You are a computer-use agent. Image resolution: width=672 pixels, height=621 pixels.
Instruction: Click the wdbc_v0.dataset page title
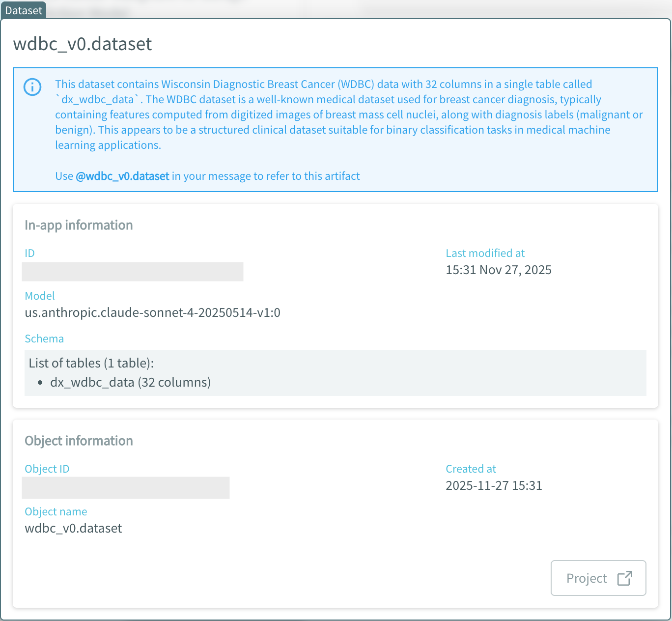click(83, 44)
